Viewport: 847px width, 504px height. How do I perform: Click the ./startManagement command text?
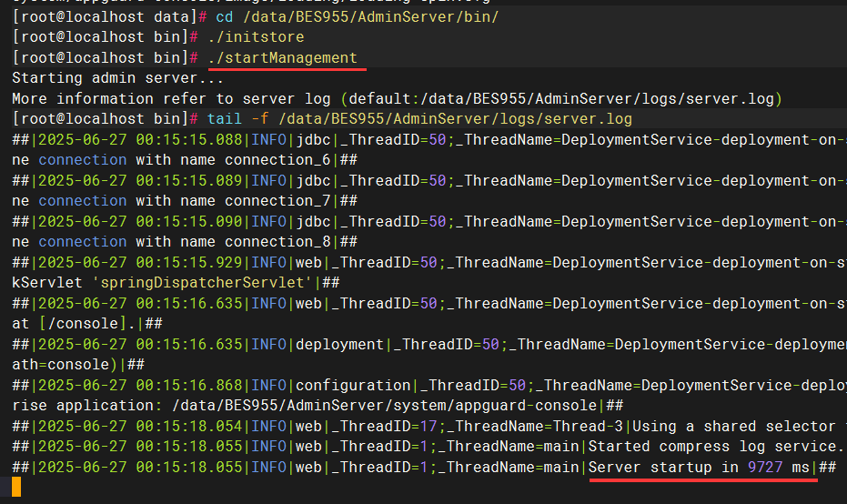point(282,57)
